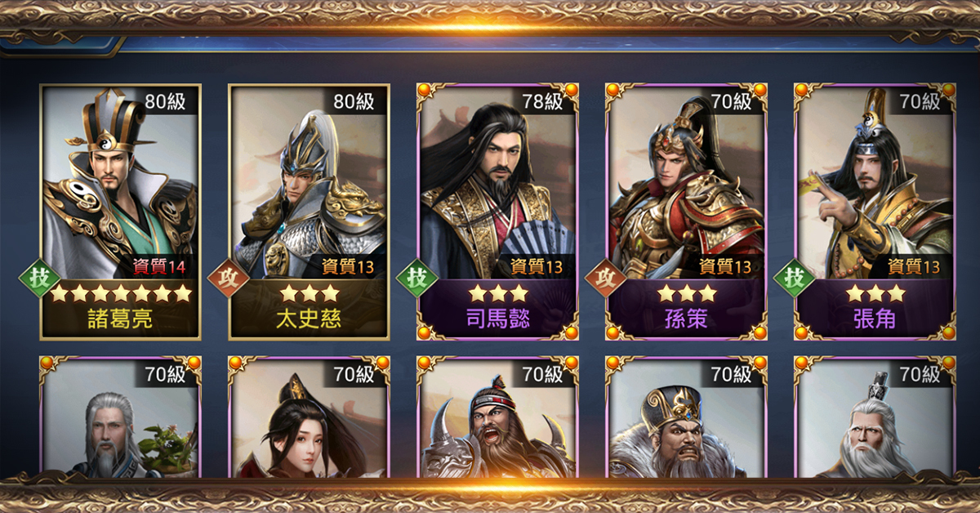The height and width of the screenshot is (513, 980).
Task: Select the 孫策 hero card
Action: click(x=686, y=212)
